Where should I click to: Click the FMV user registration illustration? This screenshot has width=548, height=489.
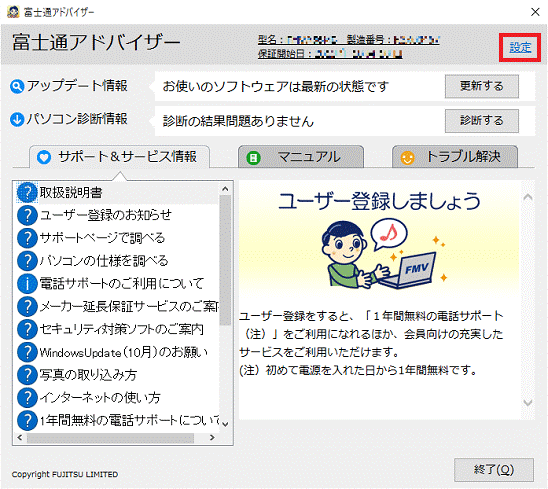(384, 254)
